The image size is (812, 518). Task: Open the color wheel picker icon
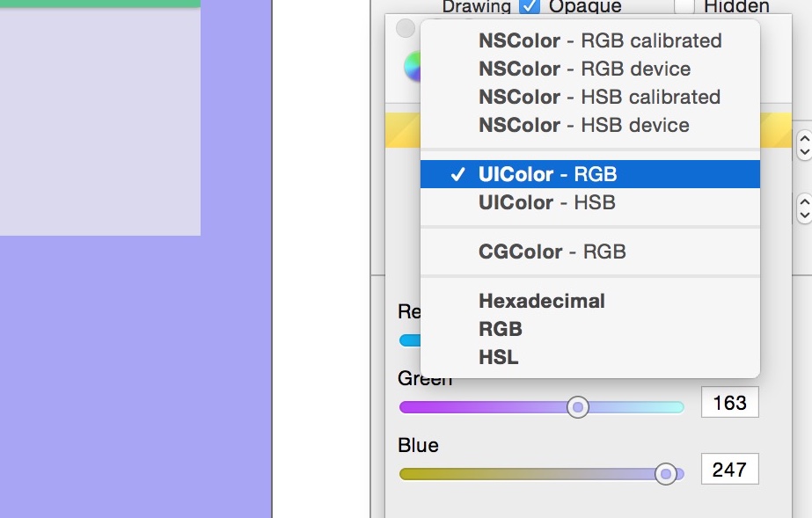413,66
